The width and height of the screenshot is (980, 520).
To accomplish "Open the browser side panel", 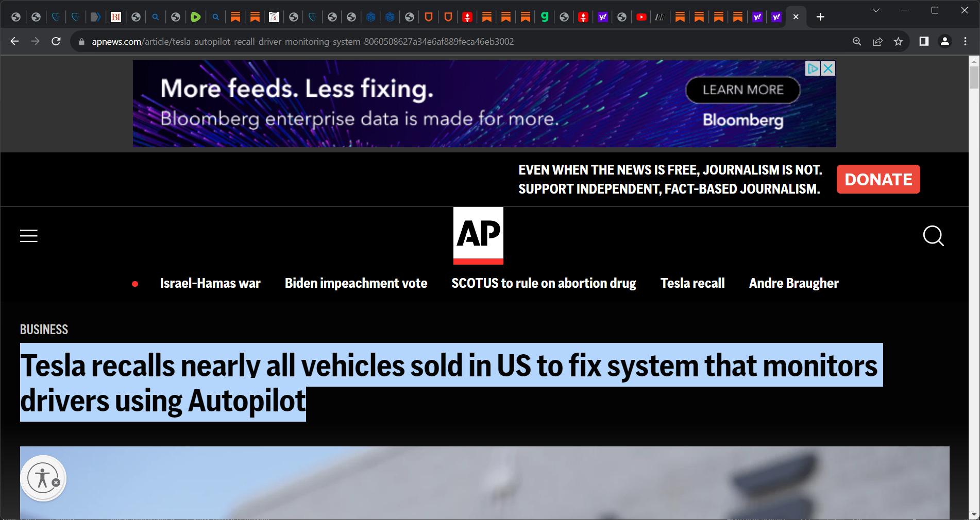I will pos(924,41).
